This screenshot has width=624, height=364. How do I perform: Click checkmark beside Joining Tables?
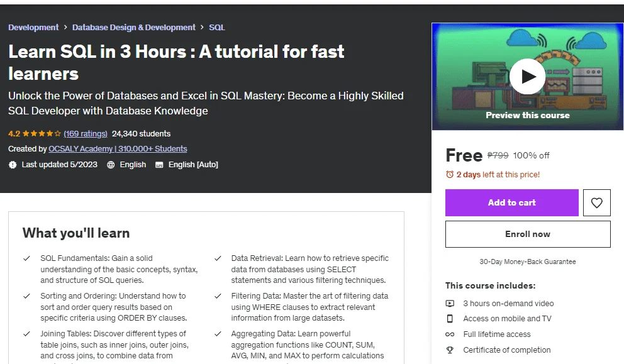(26, 334)
